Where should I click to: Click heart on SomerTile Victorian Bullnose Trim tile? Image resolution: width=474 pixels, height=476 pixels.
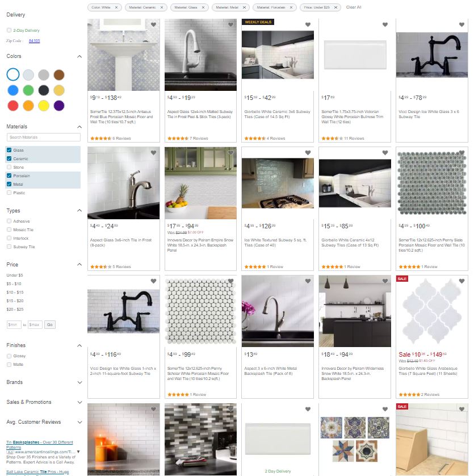point(385,24)
